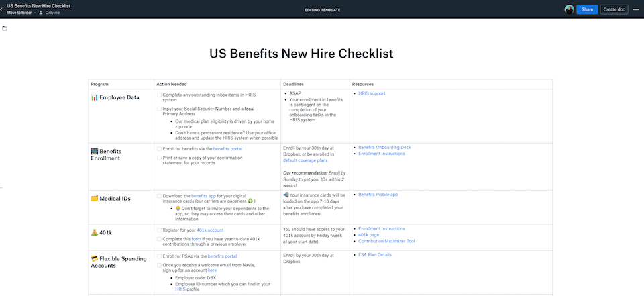Click the money bag emoji beside 401k
The height and width of the screenshot is (296, 644).
(94, 232)
